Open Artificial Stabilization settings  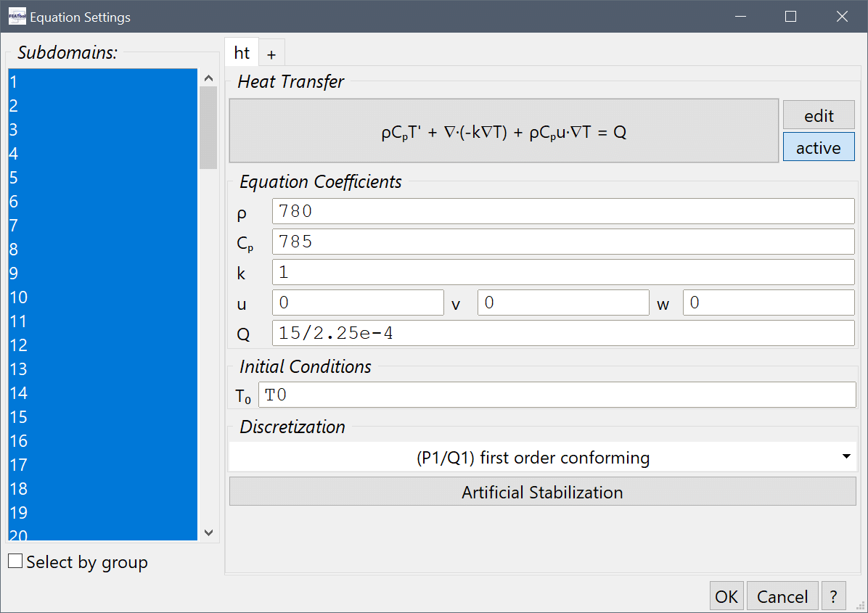542,493
